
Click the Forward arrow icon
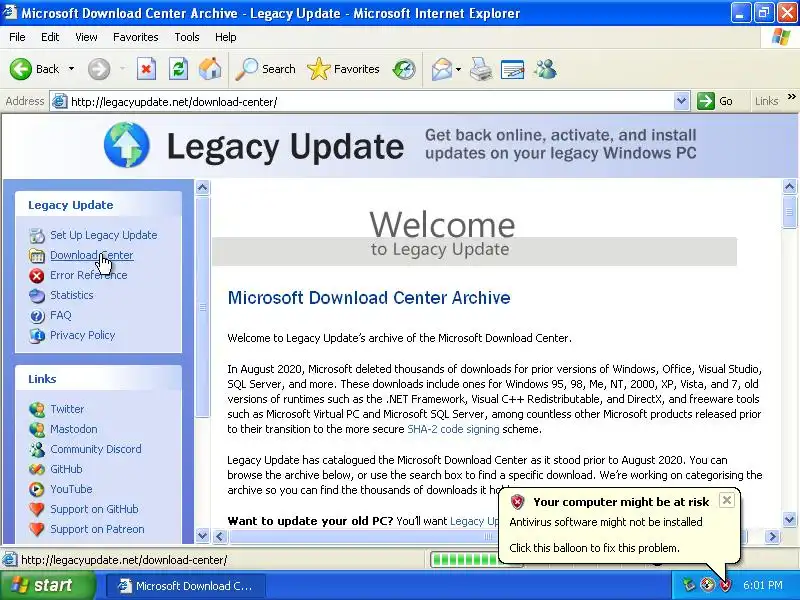(x=98, y=69)
